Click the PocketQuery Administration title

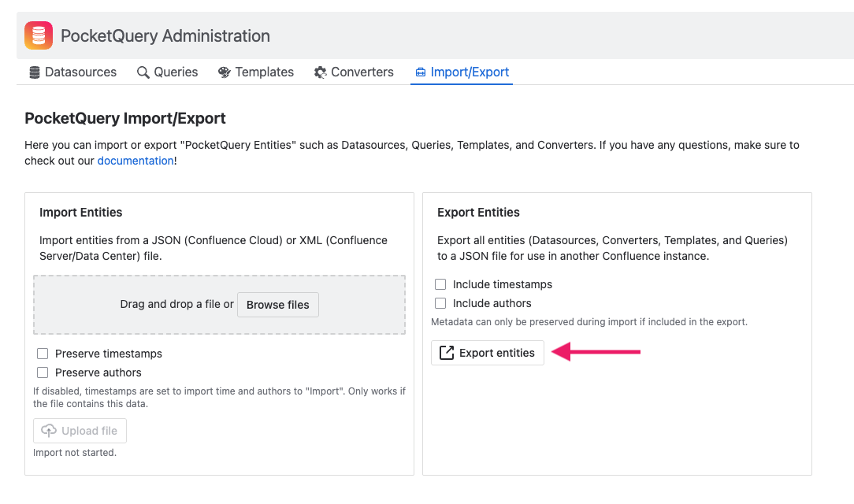(165, 36)
